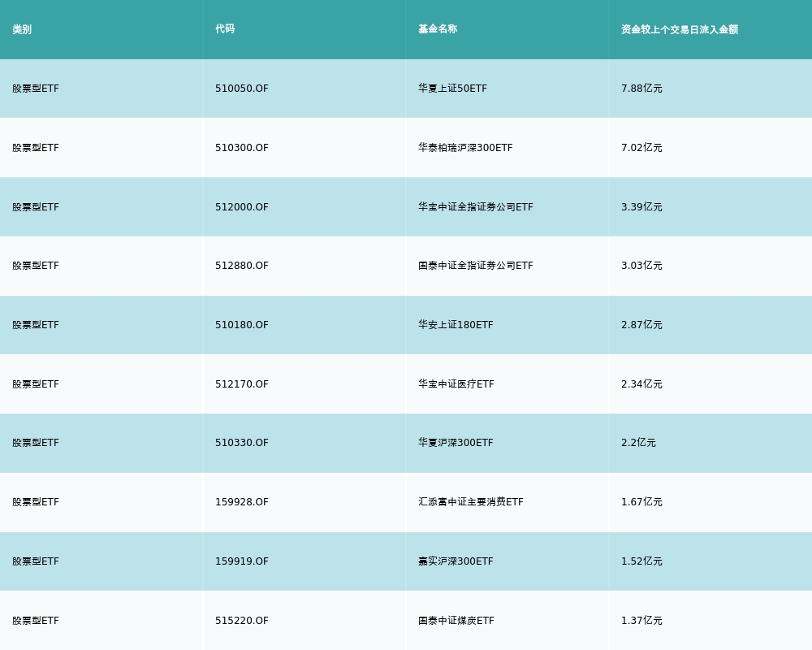Click fund code 159919.OF
This screenshot has width=812, height=650.
(x=242, y=561)
